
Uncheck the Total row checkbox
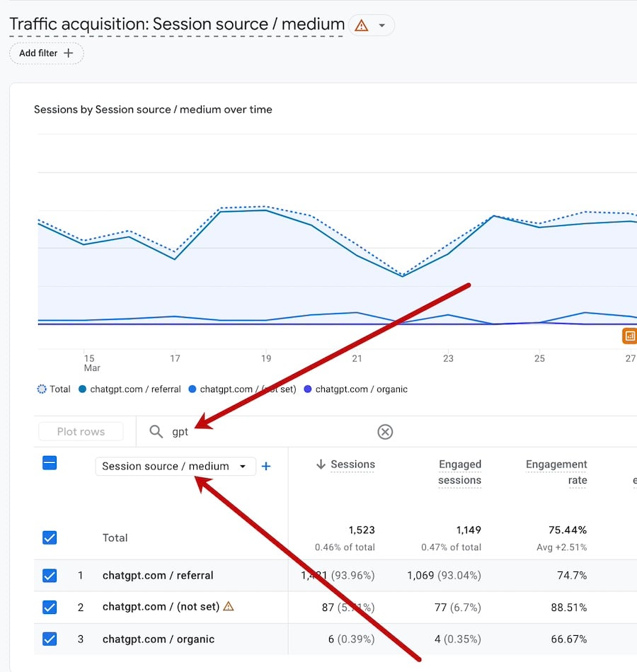50,537
